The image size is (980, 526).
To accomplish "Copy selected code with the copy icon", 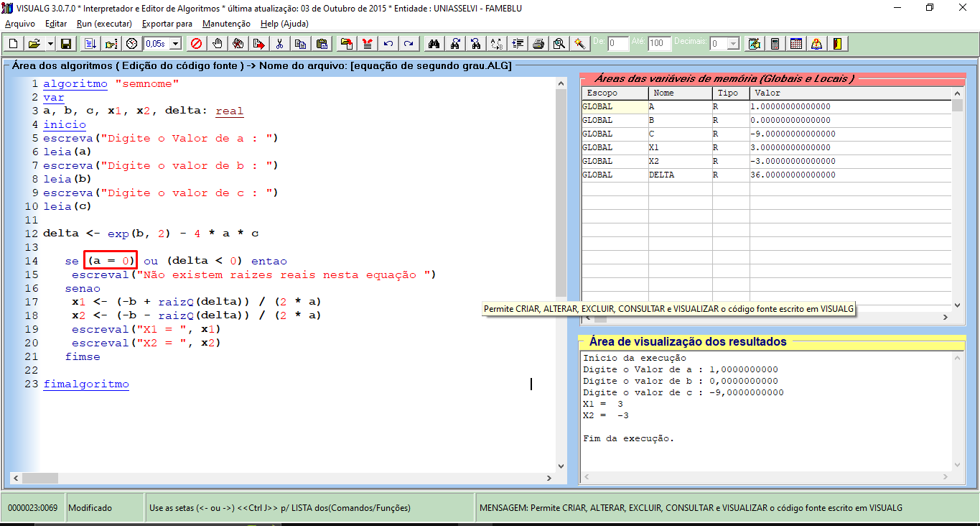I will tap(300, 44).
